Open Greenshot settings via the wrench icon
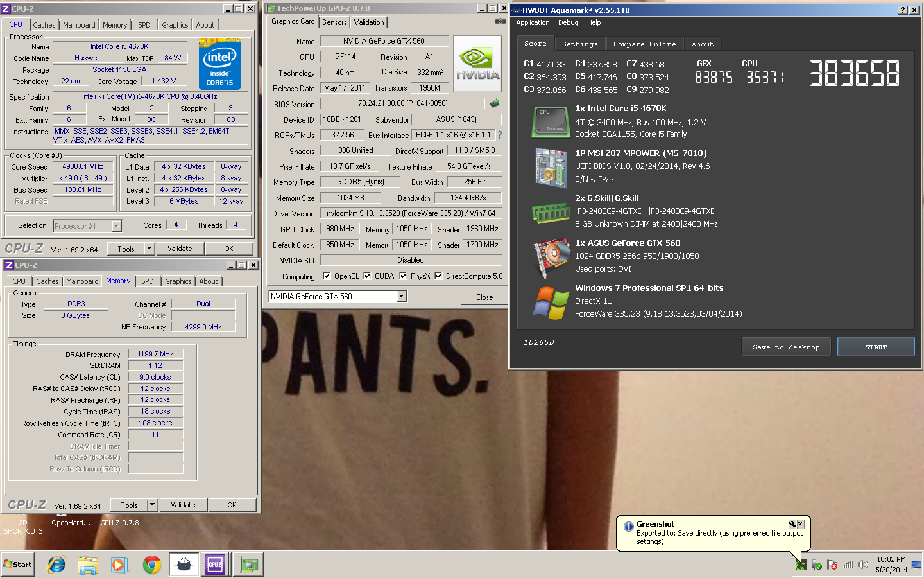 click(x=792, y=524)
